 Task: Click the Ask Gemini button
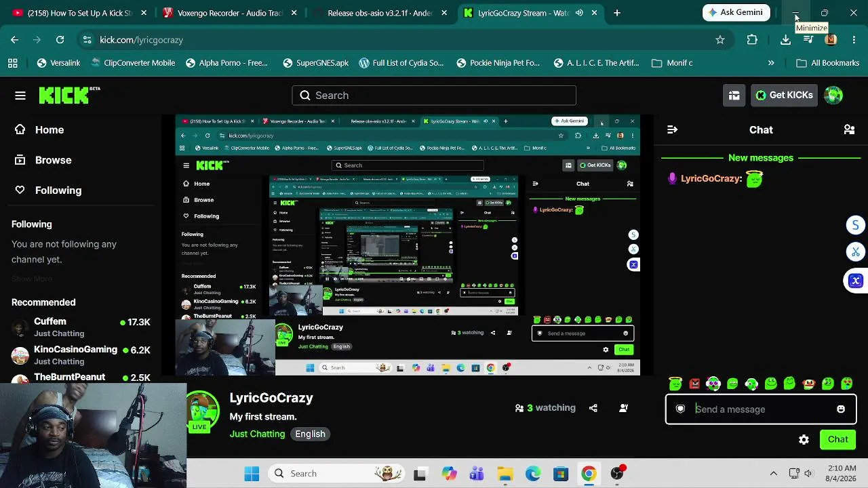point(736,12)
